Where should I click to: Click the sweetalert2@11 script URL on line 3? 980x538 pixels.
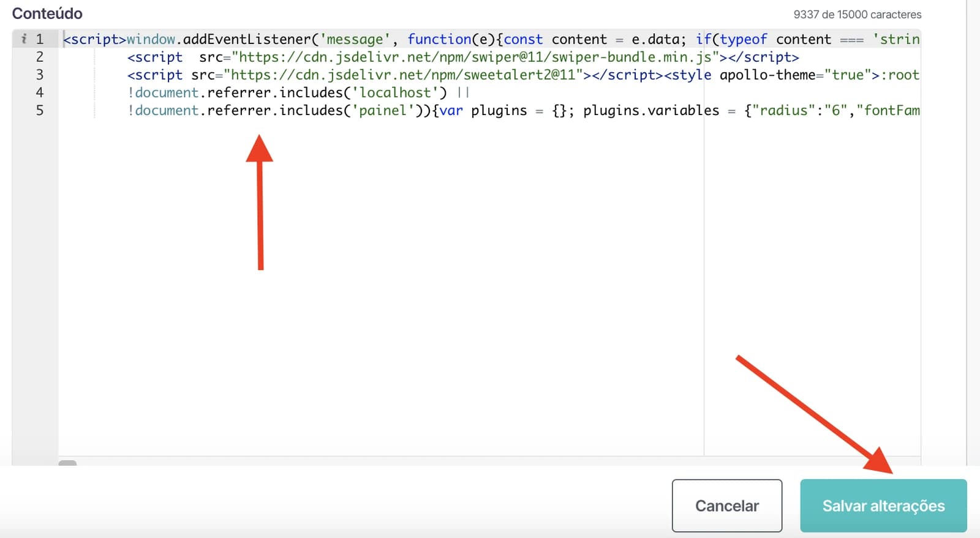(403, 75)
